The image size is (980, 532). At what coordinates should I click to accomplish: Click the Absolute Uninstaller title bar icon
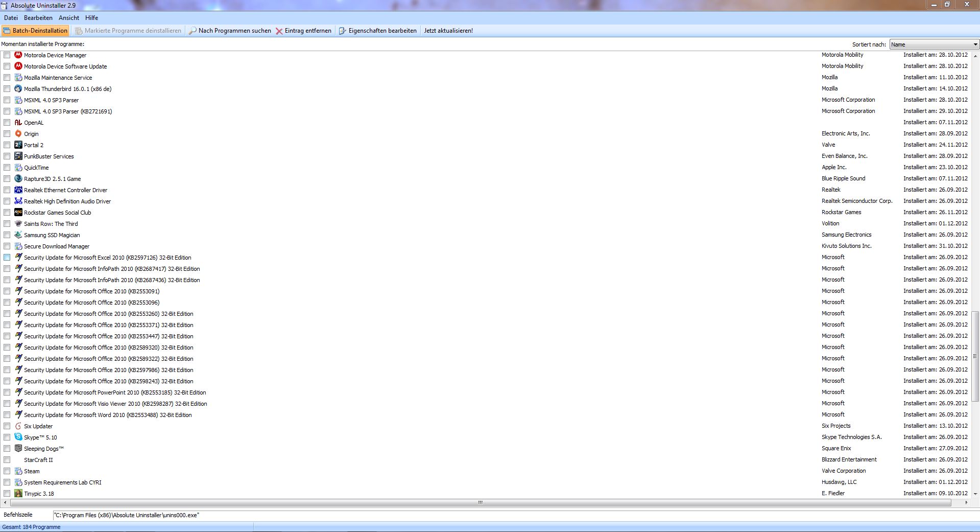[x=5, y=5]
